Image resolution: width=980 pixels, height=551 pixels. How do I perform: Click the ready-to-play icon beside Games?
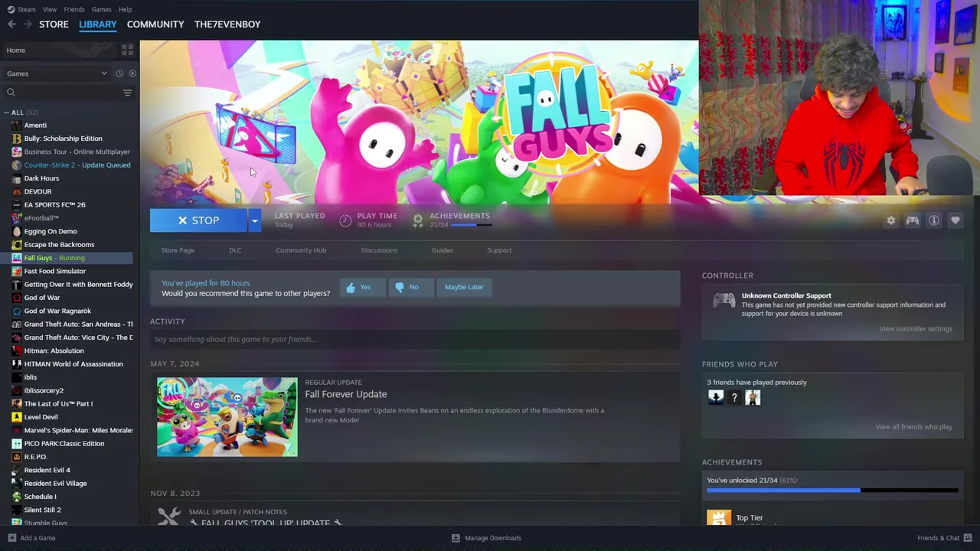[132, 73]
